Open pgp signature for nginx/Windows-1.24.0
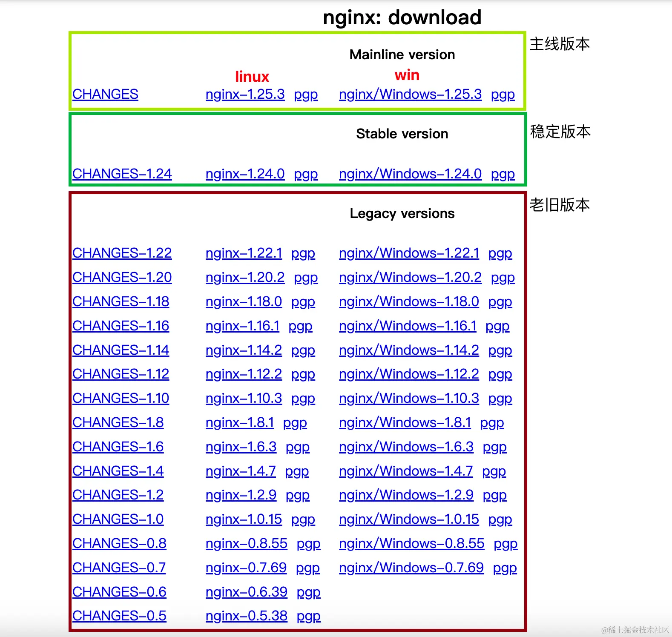This screenshot has height=637, width=672. click(503, 175)
